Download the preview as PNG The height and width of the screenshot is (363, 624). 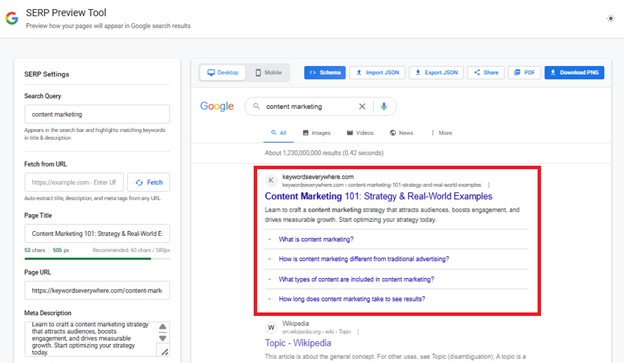(x=574, y=72)
